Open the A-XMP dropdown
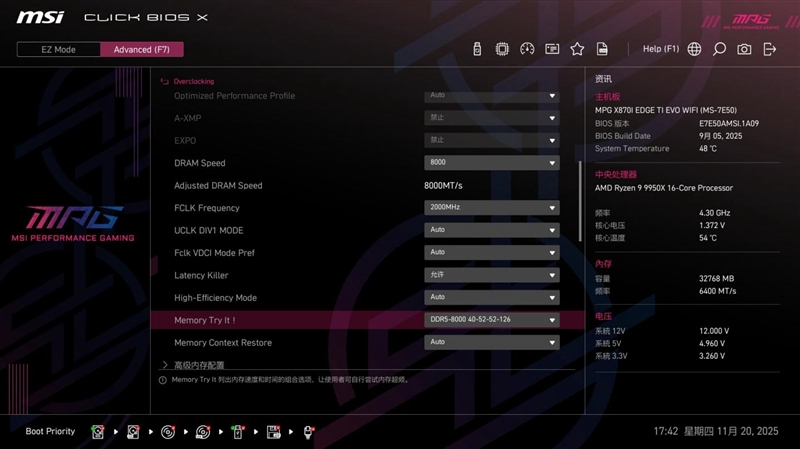Screen dimensions: 800x449 492,118
